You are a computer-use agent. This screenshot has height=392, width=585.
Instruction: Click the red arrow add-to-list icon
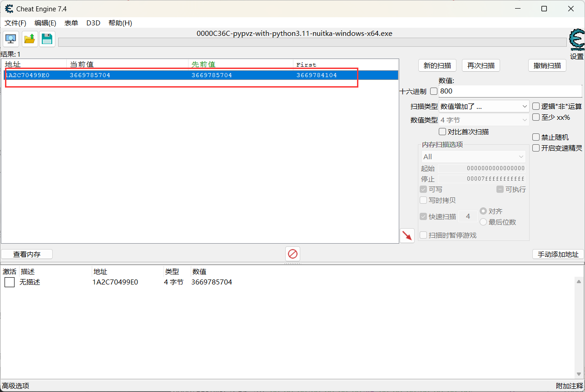(407, 235)
